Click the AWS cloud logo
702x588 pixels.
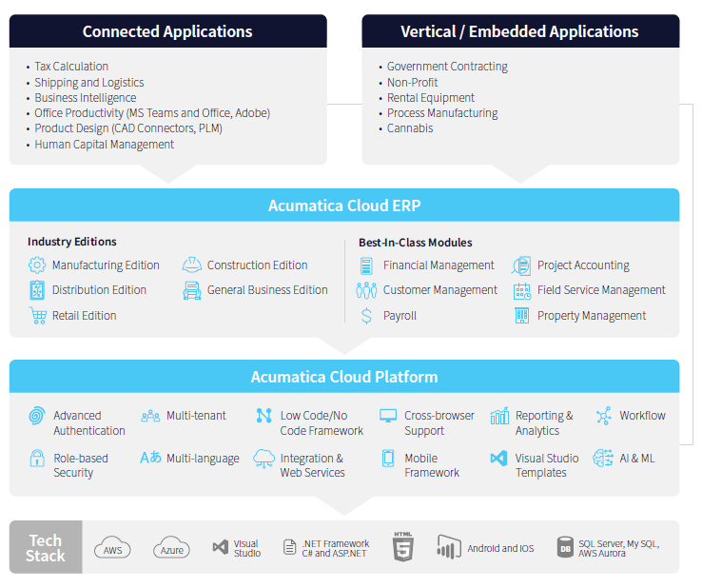click(112, 549)
